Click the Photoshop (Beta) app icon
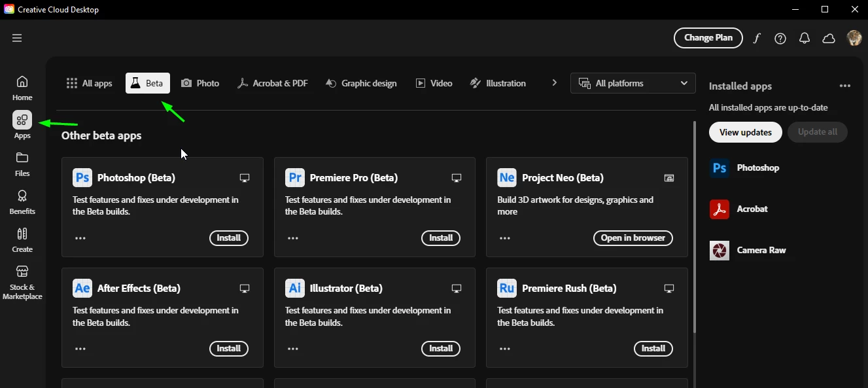 (x=82, y=177)
